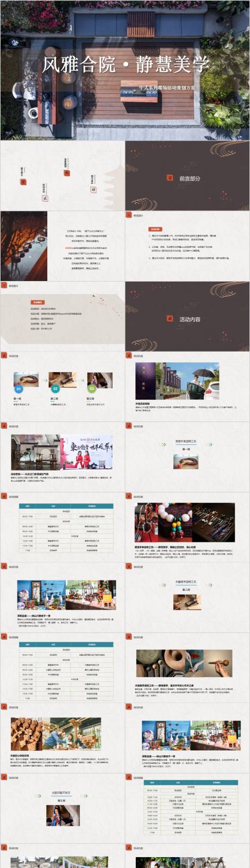Select the 前言部分 section title slide
Viewport: 250px width, 868px height.
(187, 176)
